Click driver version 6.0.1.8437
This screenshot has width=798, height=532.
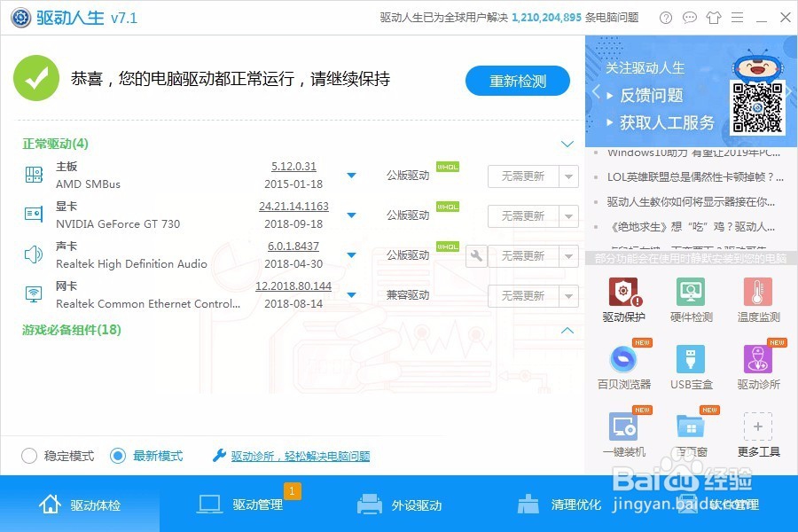coord(293,246)
